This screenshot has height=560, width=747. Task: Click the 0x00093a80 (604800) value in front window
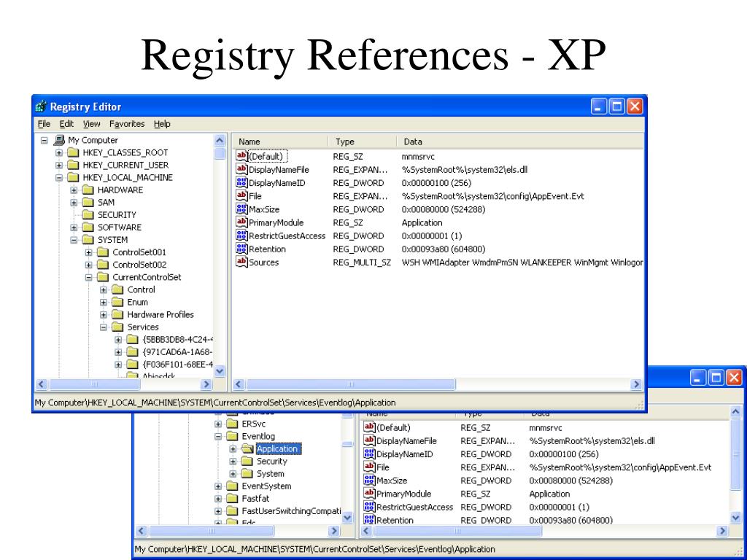click(444, 249)
